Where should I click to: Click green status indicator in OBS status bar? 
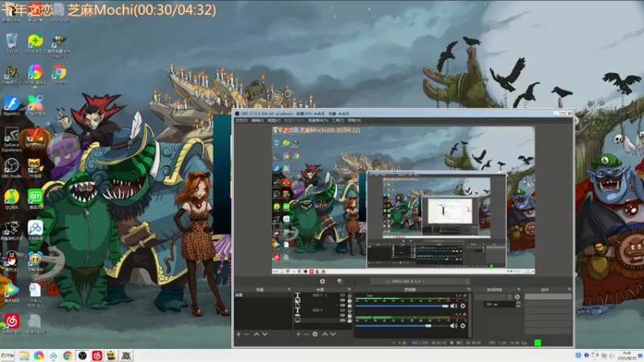(x=538, y=343)
